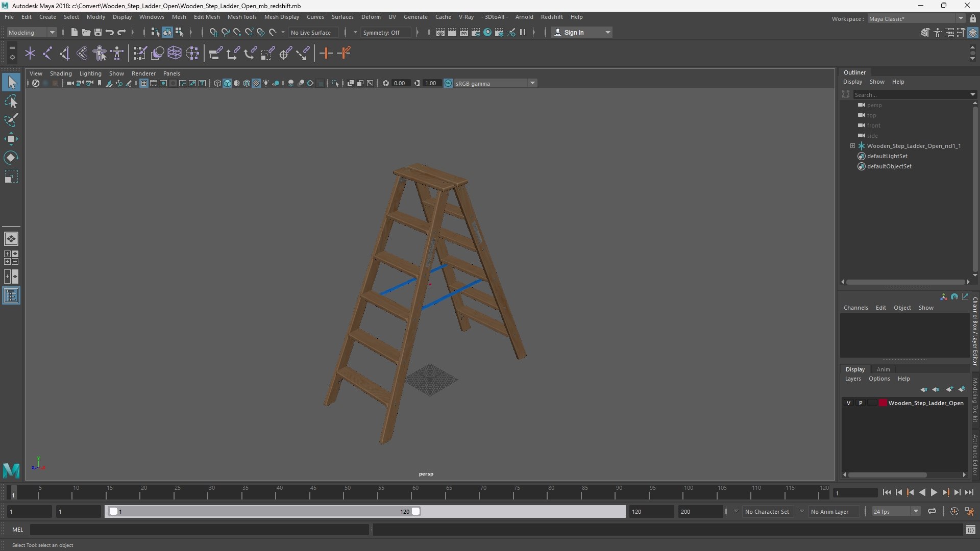Redo with the forward arrow icon
This screenshot has height=551, width=980.
pyautogui.click(x=121, y=32)
